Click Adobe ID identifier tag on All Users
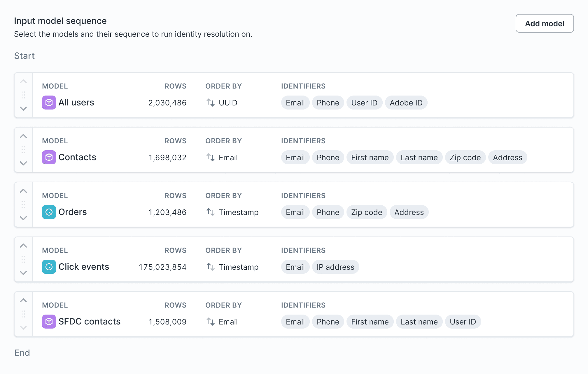 point(405,103)
